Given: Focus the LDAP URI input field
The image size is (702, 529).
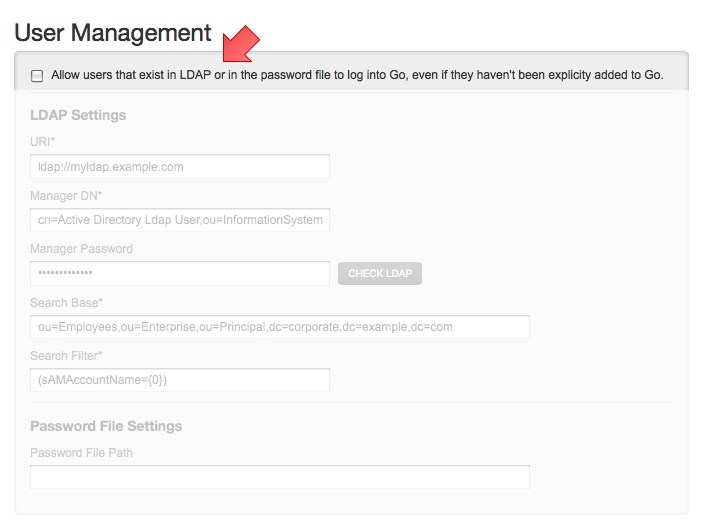Looking at the screenshot, I should pos(180,167).
